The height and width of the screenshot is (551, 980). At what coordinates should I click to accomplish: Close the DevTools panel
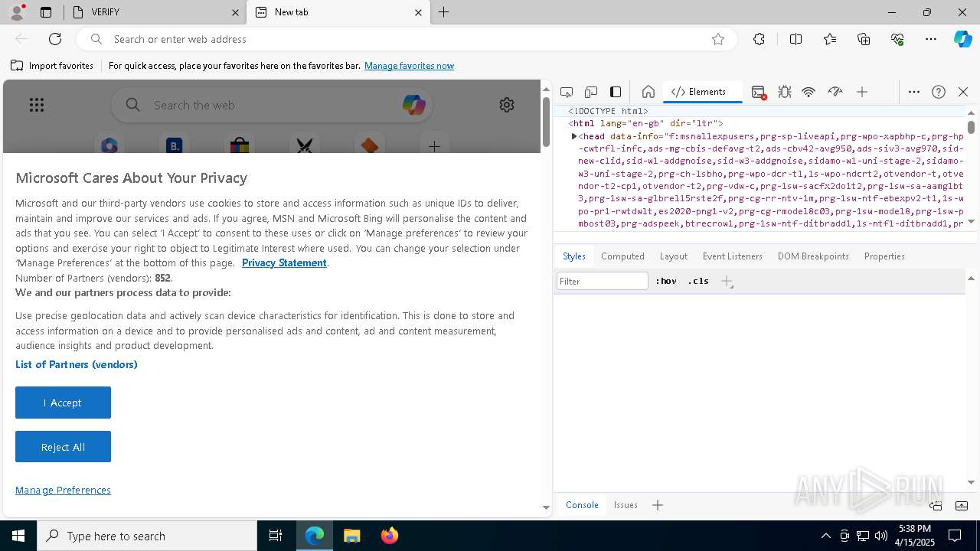(x=963, y=92)
